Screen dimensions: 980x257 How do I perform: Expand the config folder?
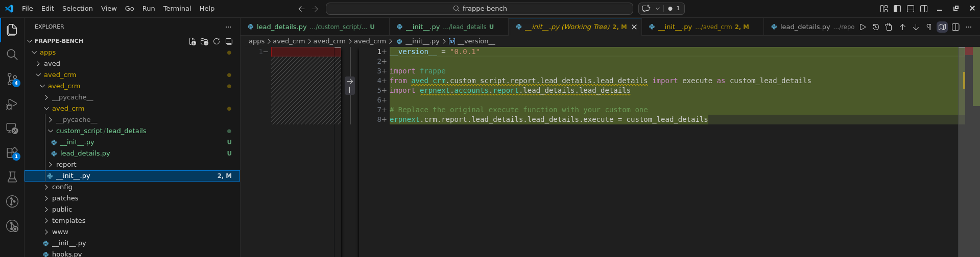click(x=62, y=187)
